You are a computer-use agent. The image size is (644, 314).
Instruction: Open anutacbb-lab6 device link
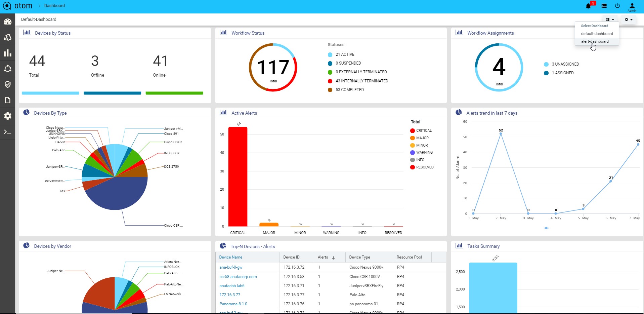[x=232, y=286]
